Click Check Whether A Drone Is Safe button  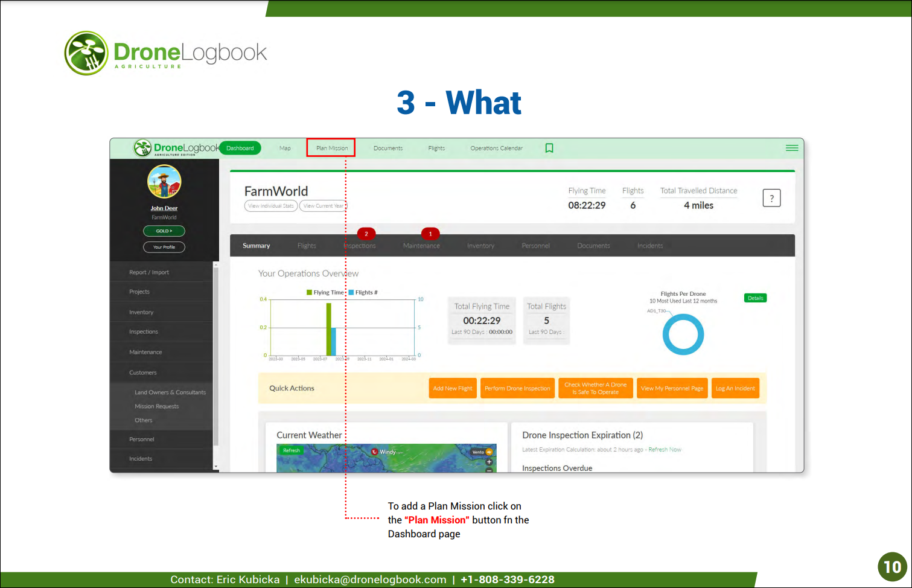[596, 388]
